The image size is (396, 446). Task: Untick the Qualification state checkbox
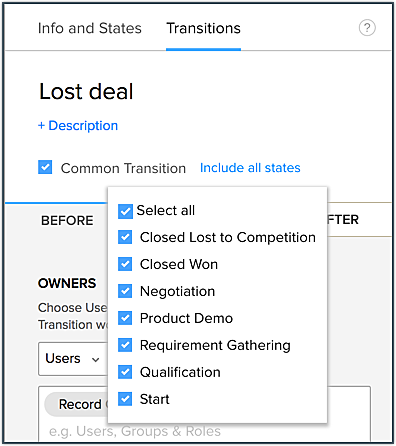[125, 372]
